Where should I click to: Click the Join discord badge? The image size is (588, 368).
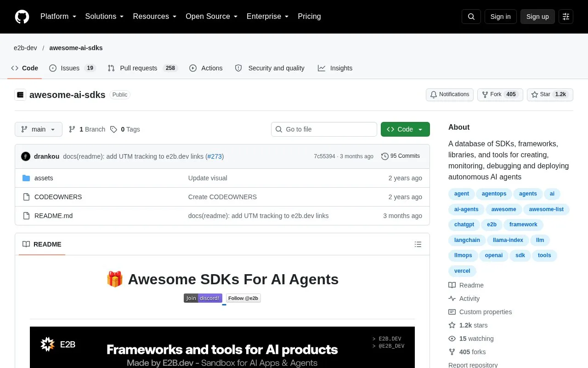(203, 298)
